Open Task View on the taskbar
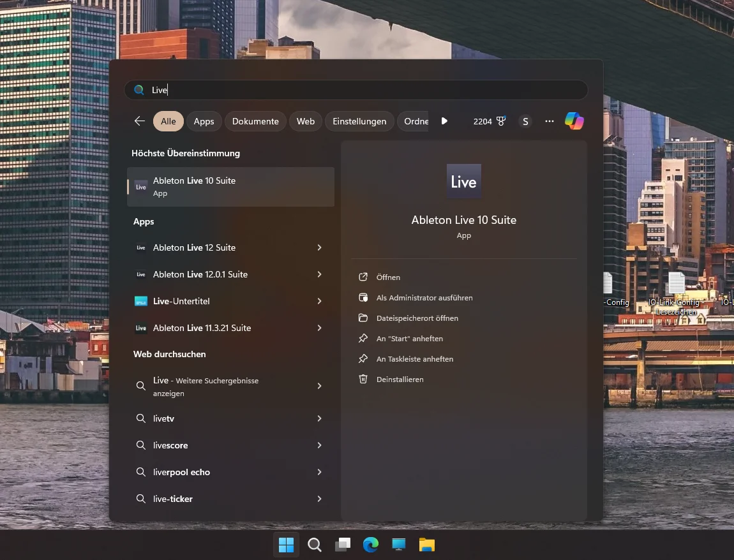The image size is (734, 560). click(x=343, y=545)
